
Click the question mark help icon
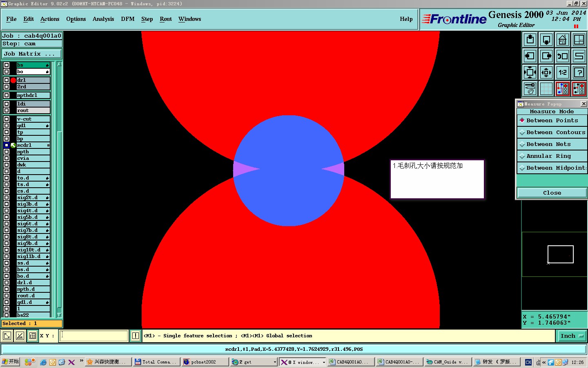(x=579, y=72)
